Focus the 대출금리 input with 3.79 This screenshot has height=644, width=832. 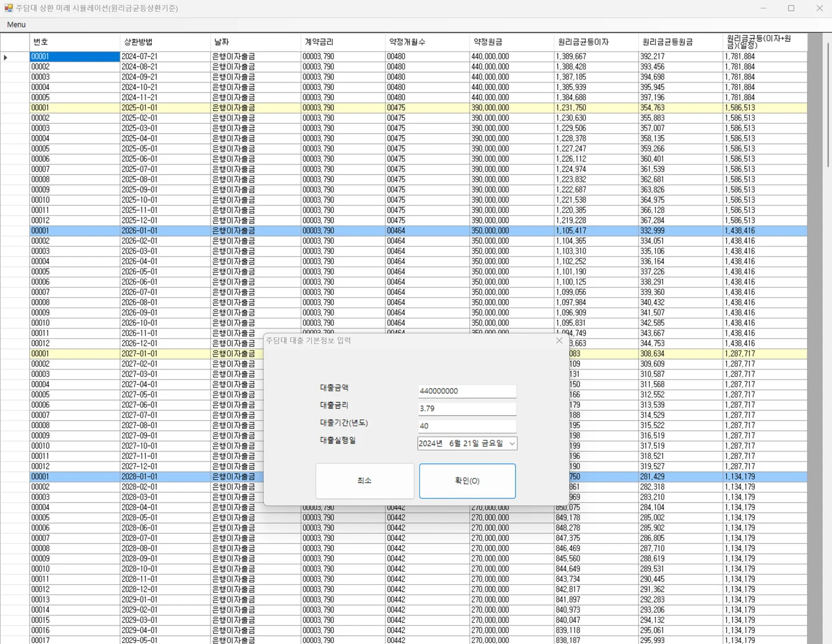(x=467, y=408)
